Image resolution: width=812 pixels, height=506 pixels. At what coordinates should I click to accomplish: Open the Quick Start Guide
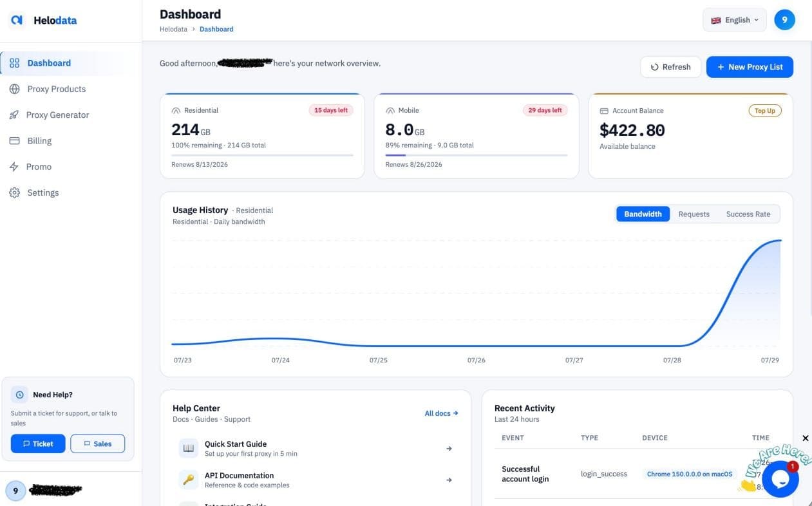[316, 448]
